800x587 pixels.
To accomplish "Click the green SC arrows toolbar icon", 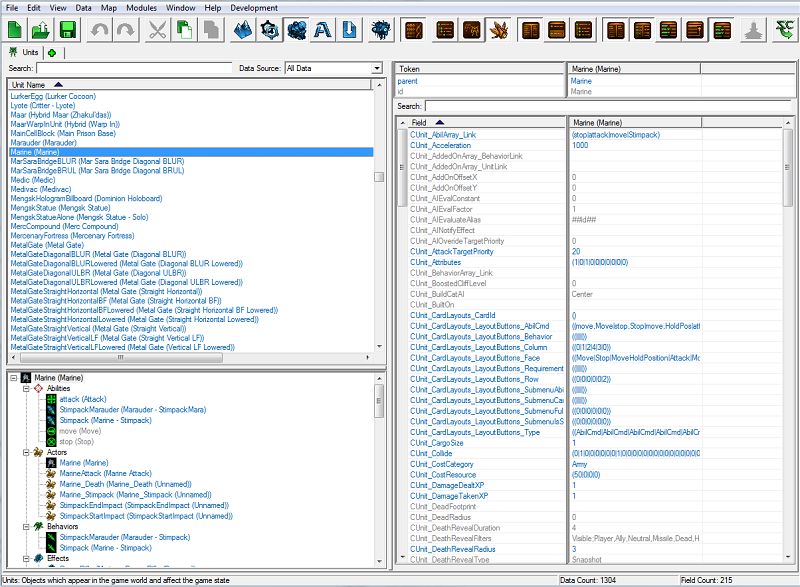I will pos(784,30).
